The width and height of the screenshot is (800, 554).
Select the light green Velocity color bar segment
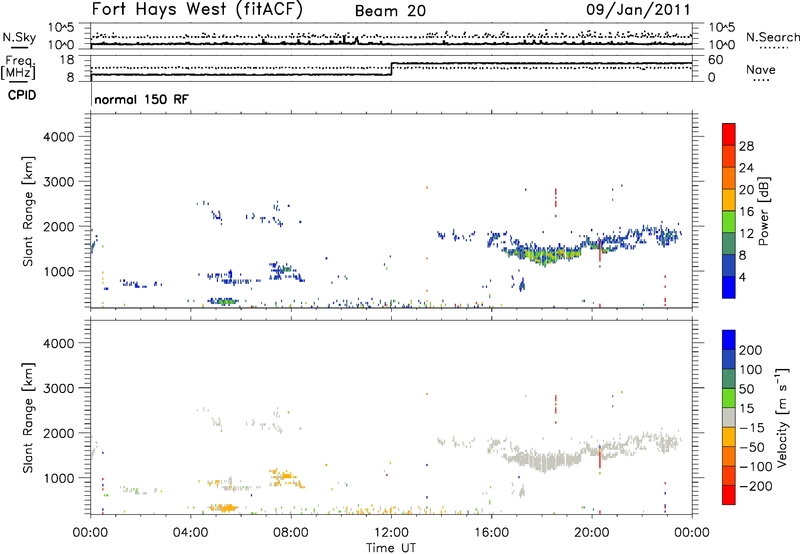[729, 398]
